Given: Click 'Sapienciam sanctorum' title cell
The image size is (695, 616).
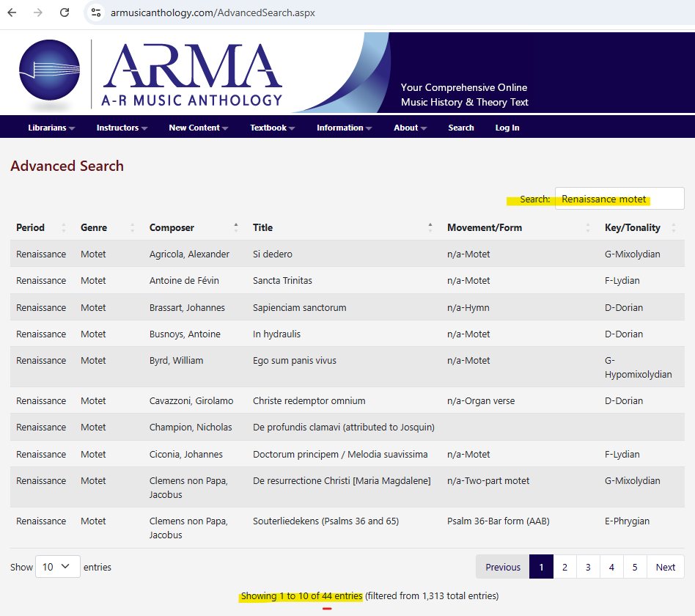Looking at the screenshot, I should (300, 307).
